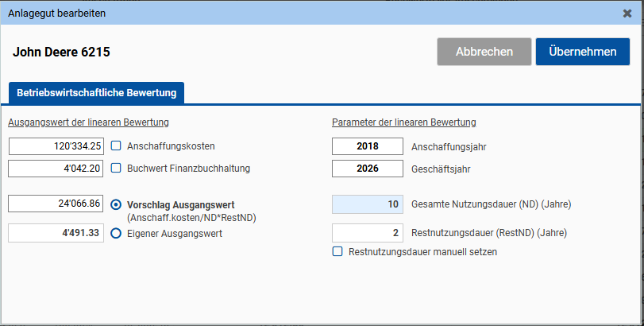Click the Gesamte Nutzungsdauer (ND) (Jahre) label

(492, 204)
